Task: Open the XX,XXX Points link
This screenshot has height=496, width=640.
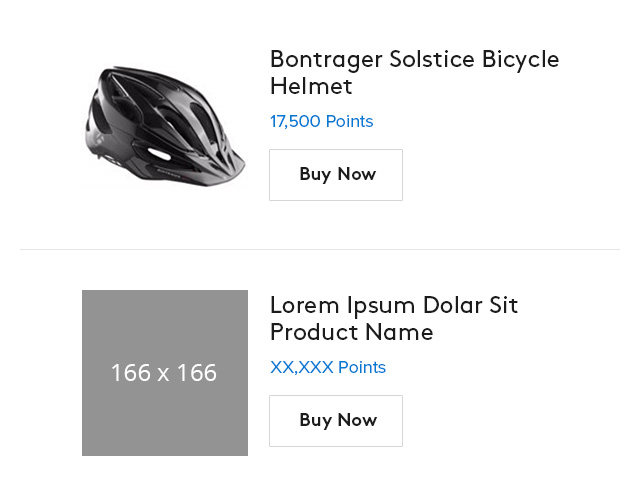Action: pyautogui.click(x=327, y=368)
